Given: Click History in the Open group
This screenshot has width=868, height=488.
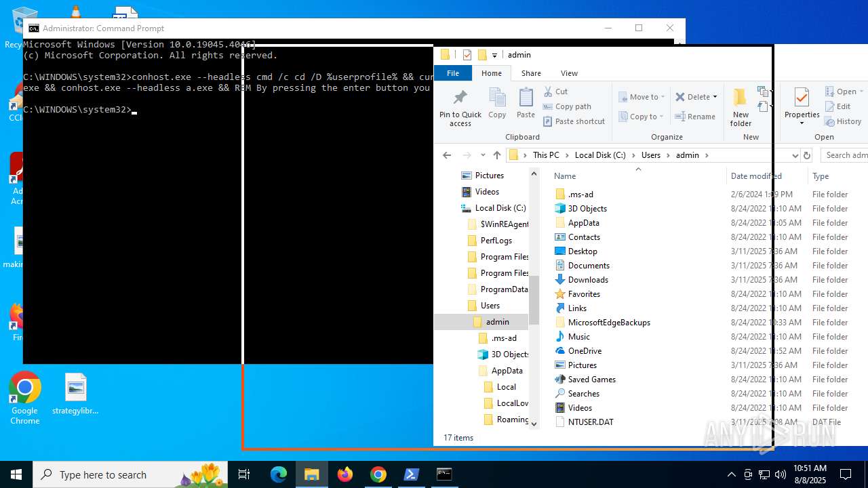Looking at the screenshot, I should coord(843,121).
